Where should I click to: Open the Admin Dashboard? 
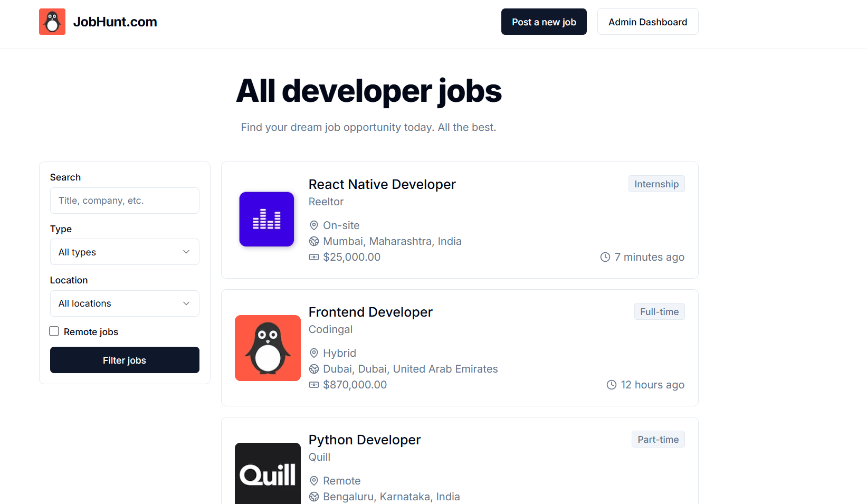point(647,22)
